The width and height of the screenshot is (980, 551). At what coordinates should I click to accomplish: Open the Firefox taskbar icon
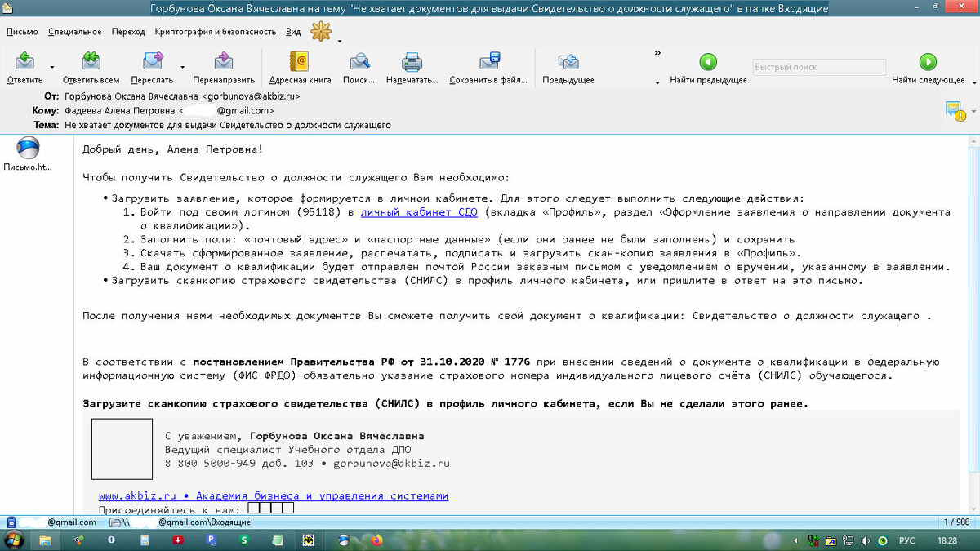376,540
